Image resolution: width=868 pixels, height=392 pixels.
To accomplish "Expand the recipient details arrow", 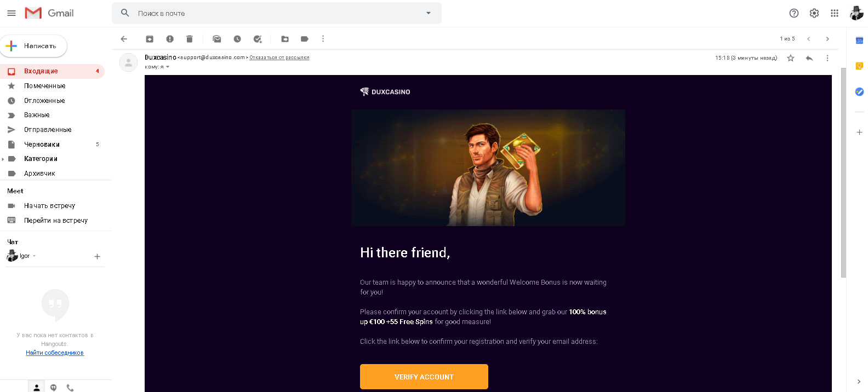I will click(x=168, y=67).
